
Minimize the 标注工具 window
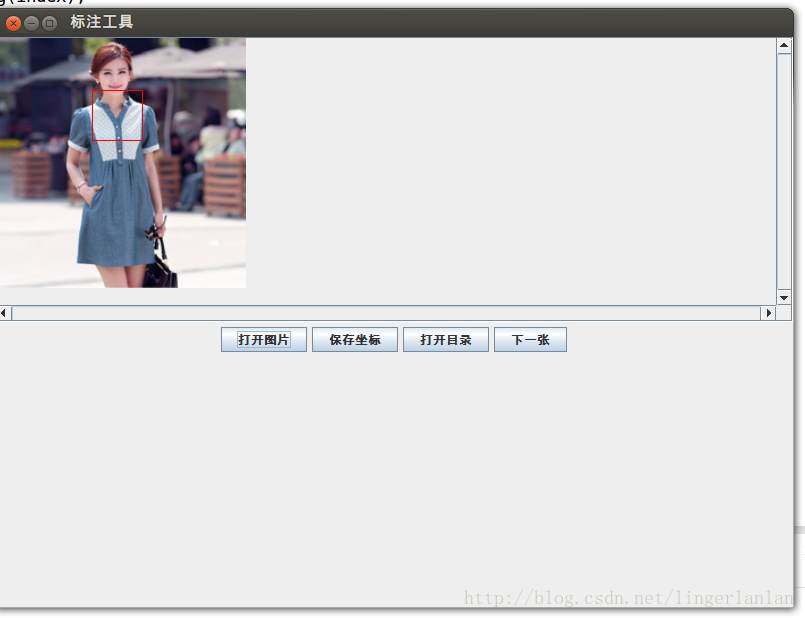click(x=32, y=23)
